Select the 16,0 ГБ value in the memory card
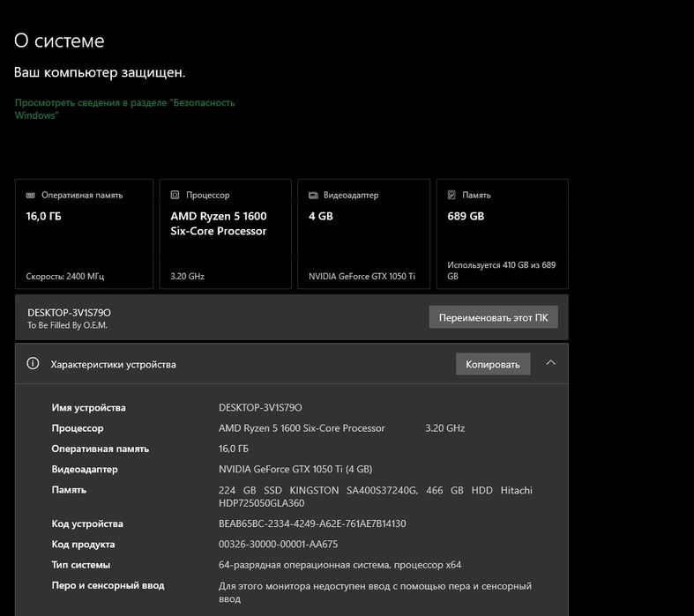This screenshot has width=694, height=616. [44, 216]
